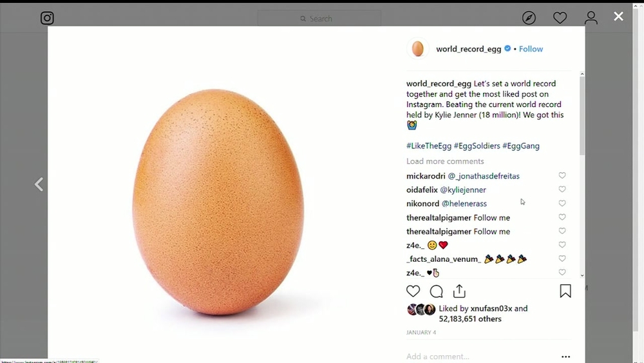
Task: Click the share post icon
Action: [459, 291]
